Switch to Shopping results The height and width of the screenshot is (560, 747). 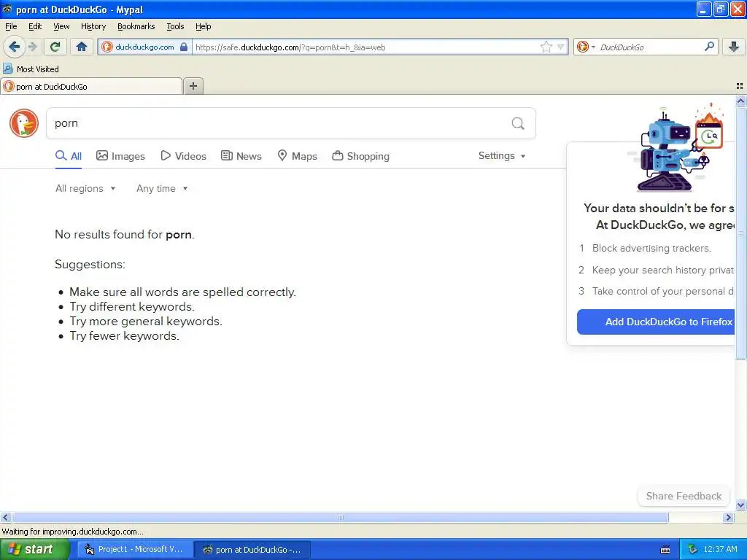click(360, 156)
